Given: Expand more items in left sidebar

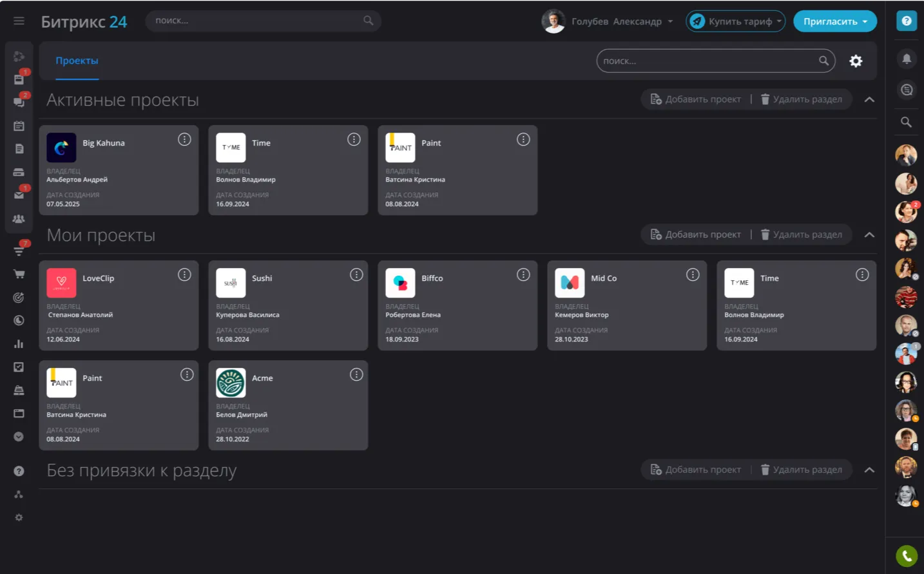Looking at the screenshot, I should [19, 436].
